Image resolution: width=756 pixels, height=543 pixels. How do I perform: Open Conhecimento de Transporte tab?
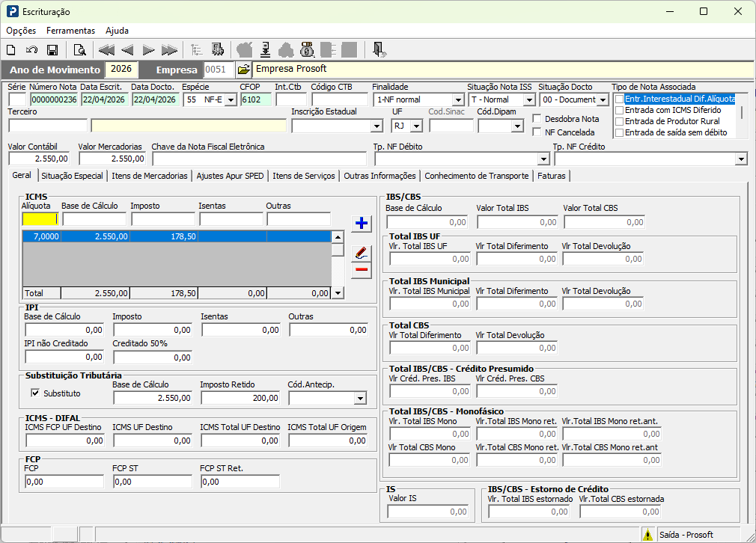click(x=477, y=176)
